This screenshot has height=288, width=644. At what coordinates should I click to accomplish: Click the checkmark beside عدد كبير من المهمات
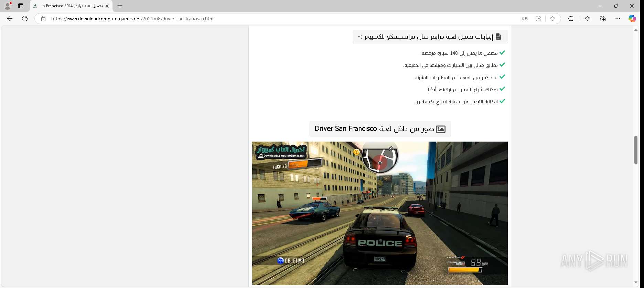coord(502,77)
